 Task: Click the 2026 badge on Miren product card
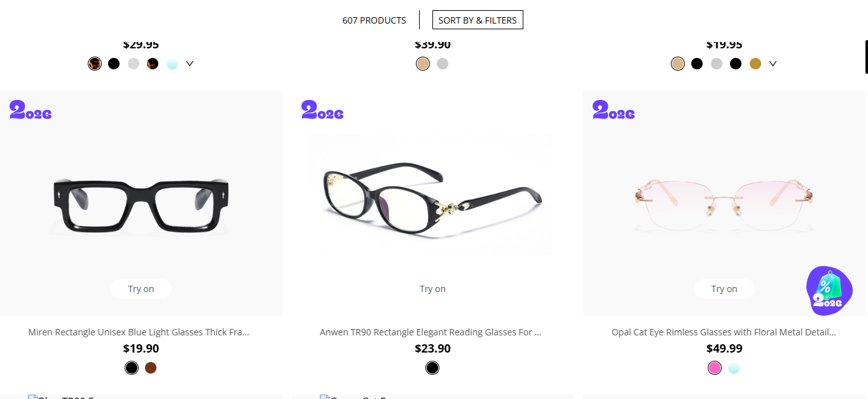click(30, 111)
